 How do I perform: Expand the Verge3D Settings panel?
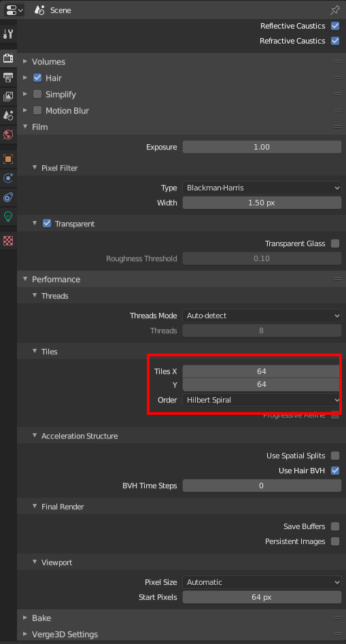(25, 634)
